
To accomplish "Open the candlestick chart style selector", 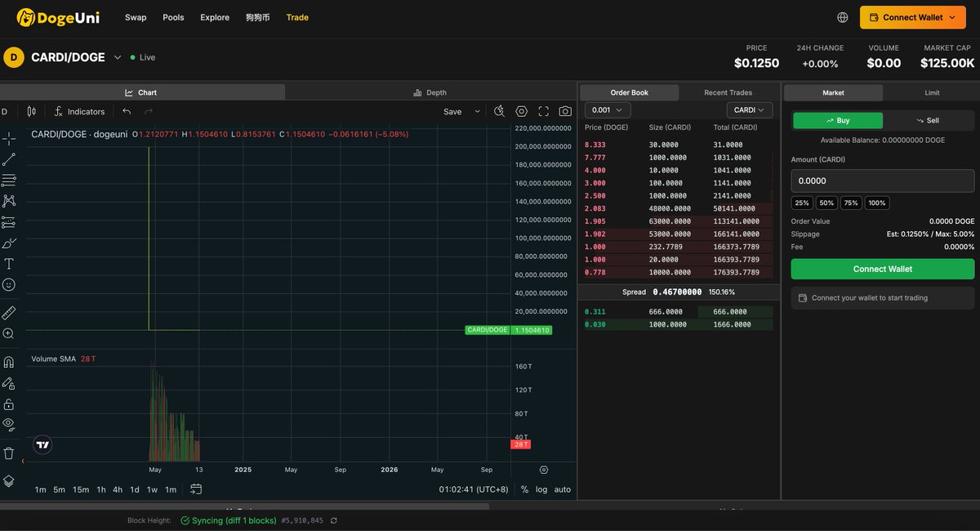I will (31, 111).
